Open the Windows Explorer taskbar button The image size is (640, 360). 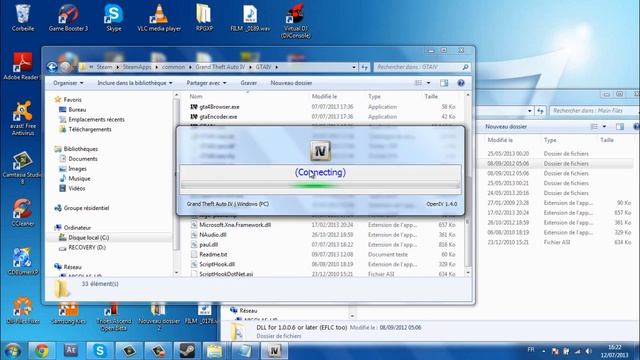tap(214, 351)
